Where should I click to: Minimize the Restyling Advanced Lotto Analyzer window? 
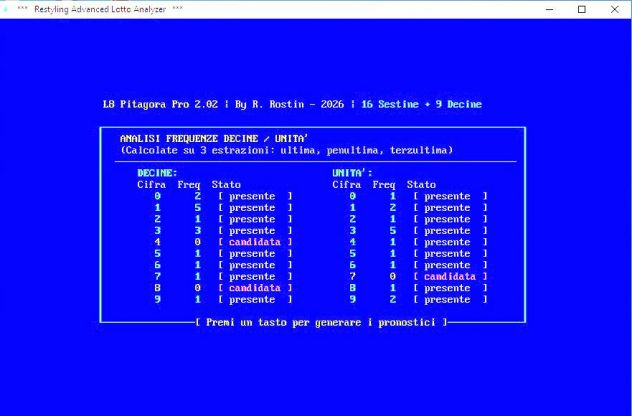549,9
